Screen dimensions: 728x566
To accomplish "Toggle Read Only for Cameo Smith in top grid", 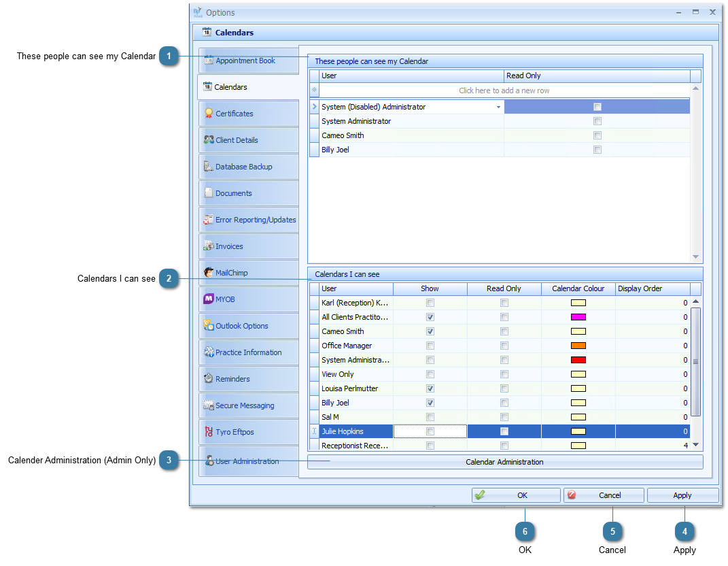I will 597,135.
